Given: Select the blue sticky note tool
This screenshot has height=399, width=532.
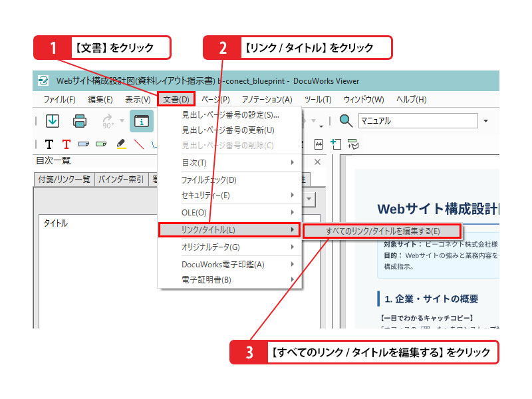Looking at the screenshot, I should click(84, 144).
